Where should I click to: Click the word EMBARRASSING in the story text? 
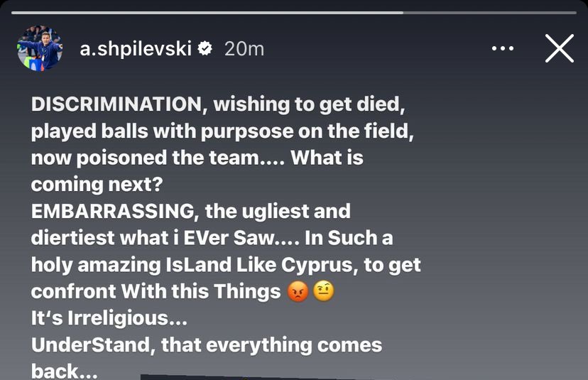[112, 211]
